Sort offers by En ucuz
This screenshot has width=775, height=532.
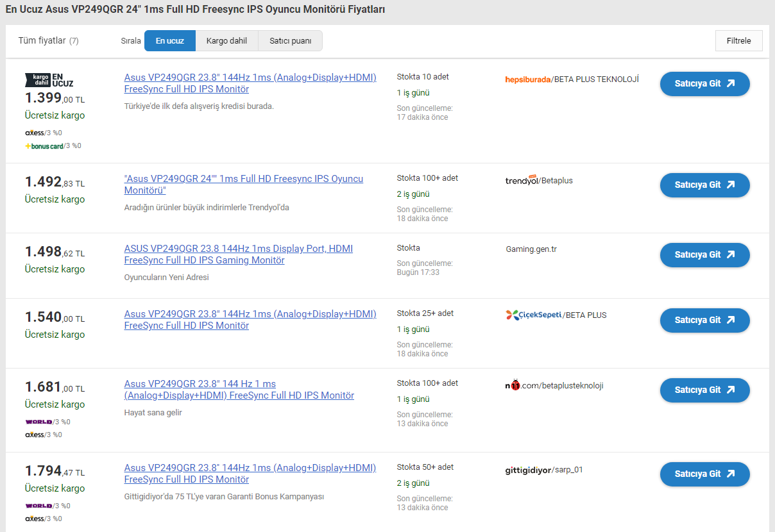click(169, 41)
